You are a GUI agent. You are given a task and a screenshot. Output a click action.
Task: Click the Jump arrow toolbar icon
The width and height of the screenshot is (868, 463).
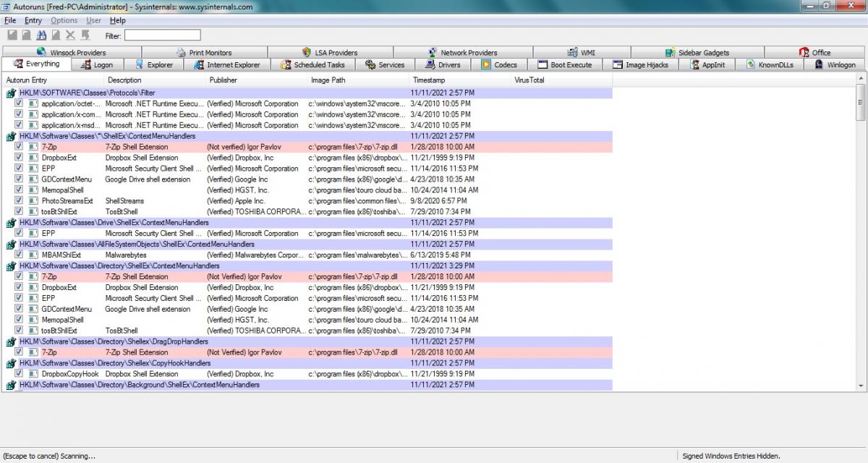[x=85, y=35]
